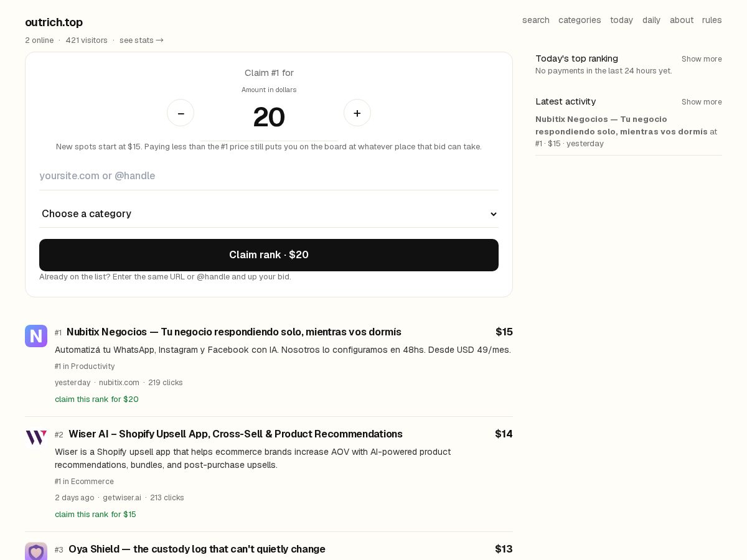Show more of Today's top ranking

click(702, 59)
